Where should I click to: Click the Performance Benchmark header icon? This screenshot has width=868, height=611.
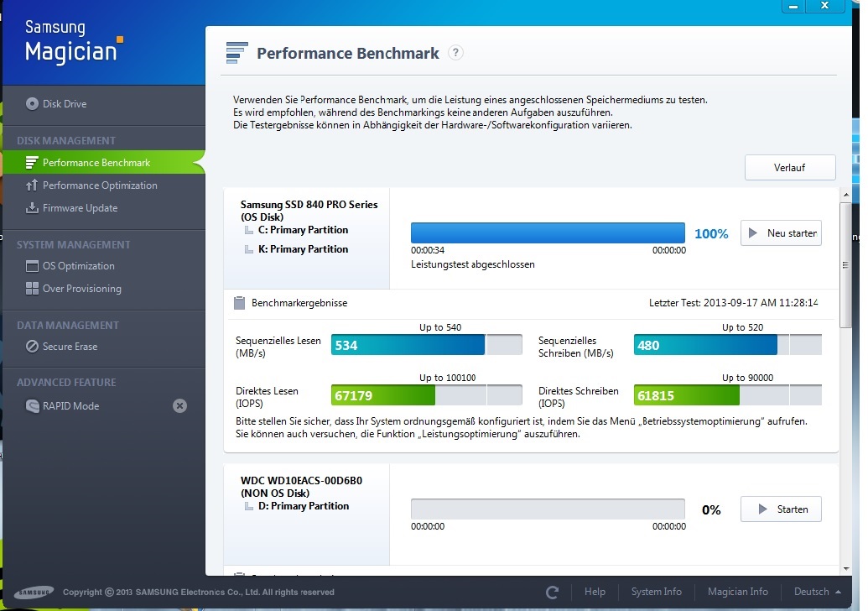tap(237, 53)
